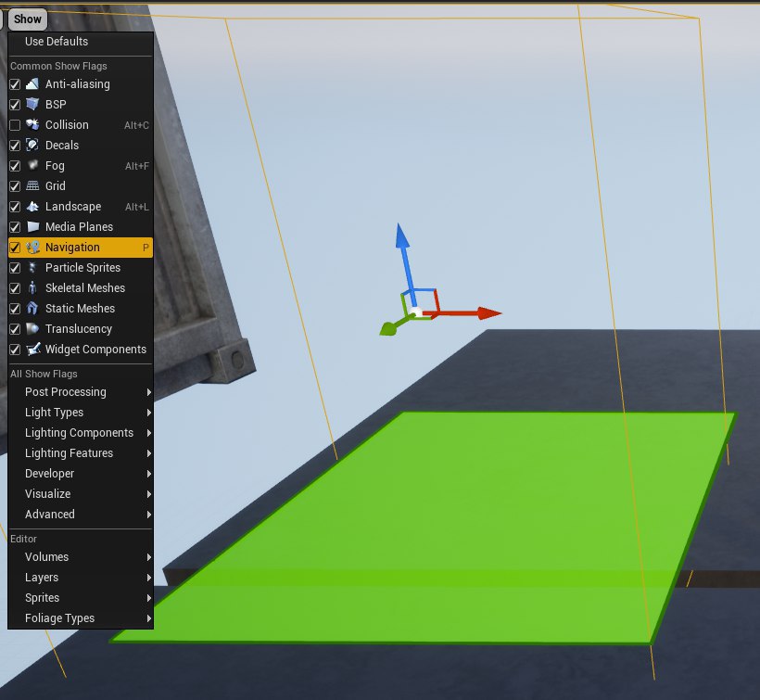Click the Navigation icon
The height and width of the screenshot is (700, 760).
coord(32,248)
